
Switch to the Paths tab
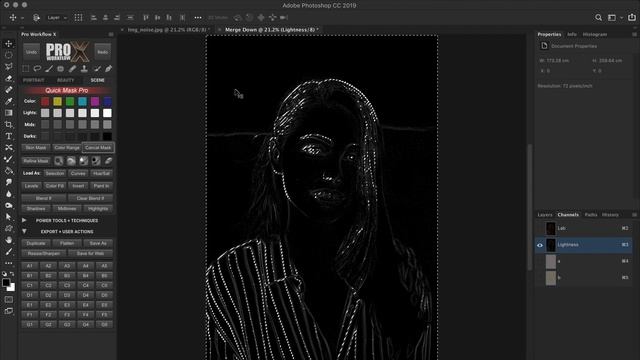click(x=591, y=215)
